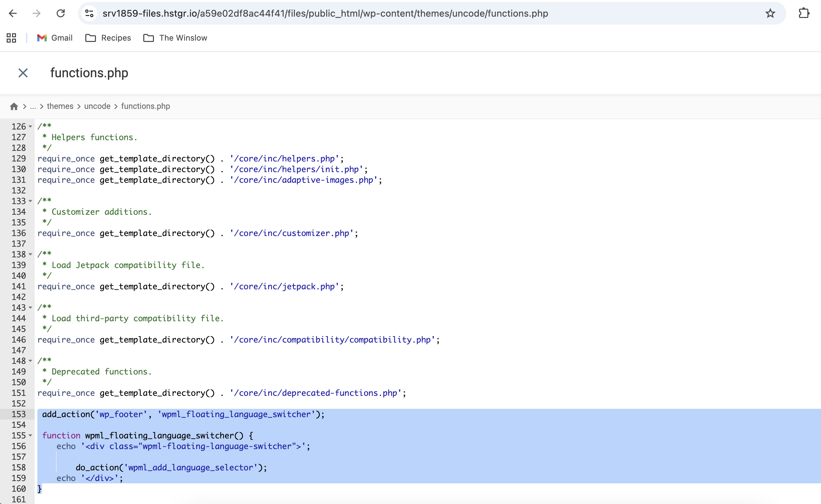Image resolution: width=821 pixels, height=504 pixels.
Task: Expand the breadcrumb ellipsis
Action: [x=33, y=106]
